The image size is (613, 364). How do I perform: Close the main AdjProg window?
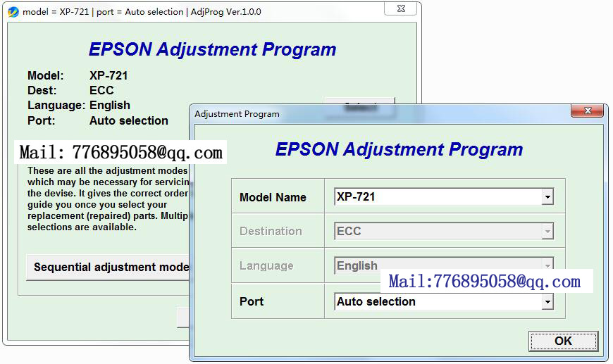coord(401,8)
